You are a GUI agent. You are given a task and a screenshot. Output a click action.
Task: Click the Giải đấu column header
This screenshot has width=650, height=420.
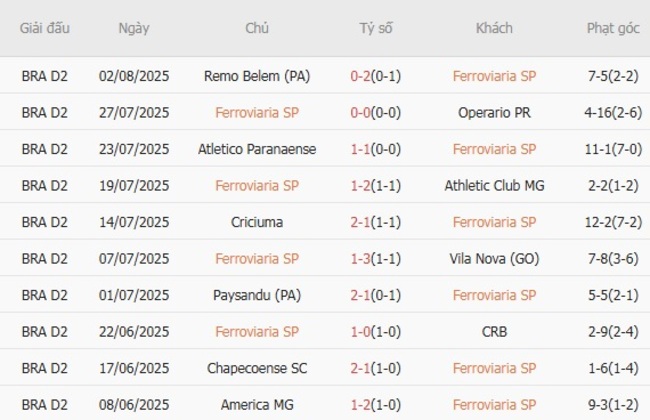tap(45, 28)
